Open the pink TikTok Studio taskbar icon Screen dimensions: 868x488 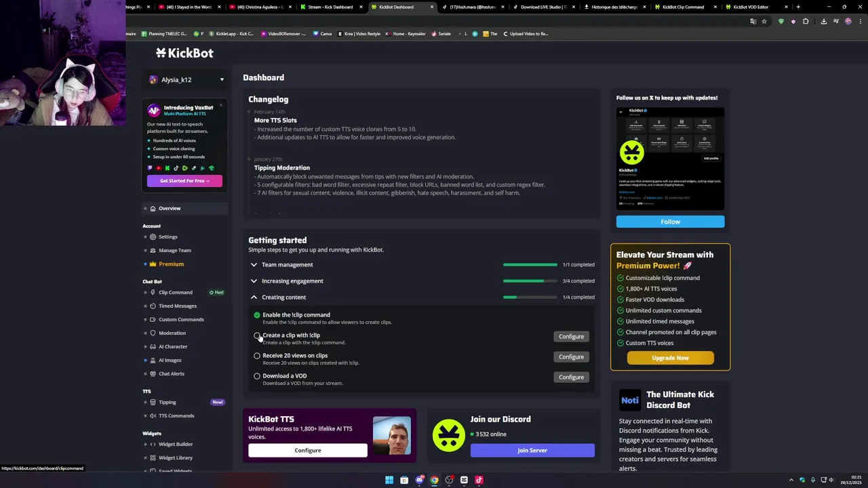tap(479, 480)
